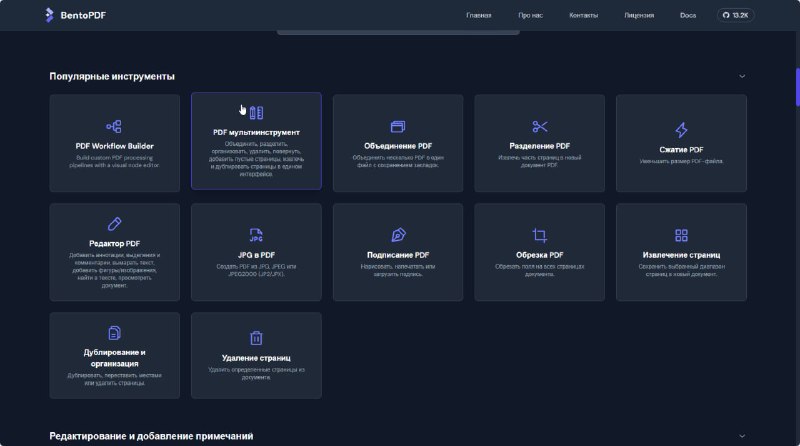
Task: Go to the Главная menu item
Action: tap(479, 15)
